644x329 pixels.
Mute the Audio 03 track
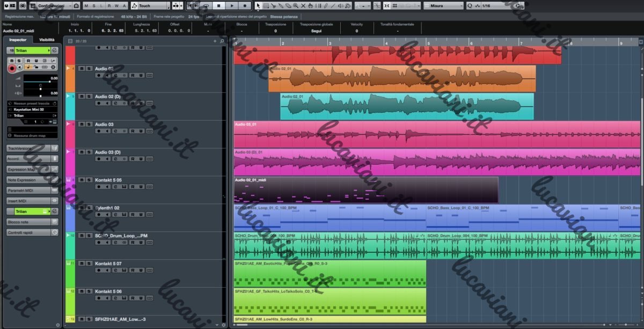click(x=82, y=125)
